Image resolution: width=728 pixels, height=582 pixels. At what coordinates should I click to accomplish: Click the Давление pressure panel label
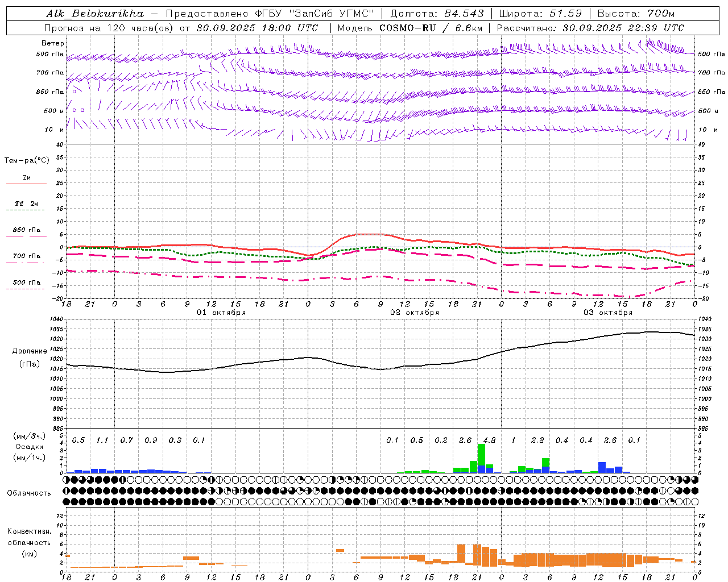[30, 351]
